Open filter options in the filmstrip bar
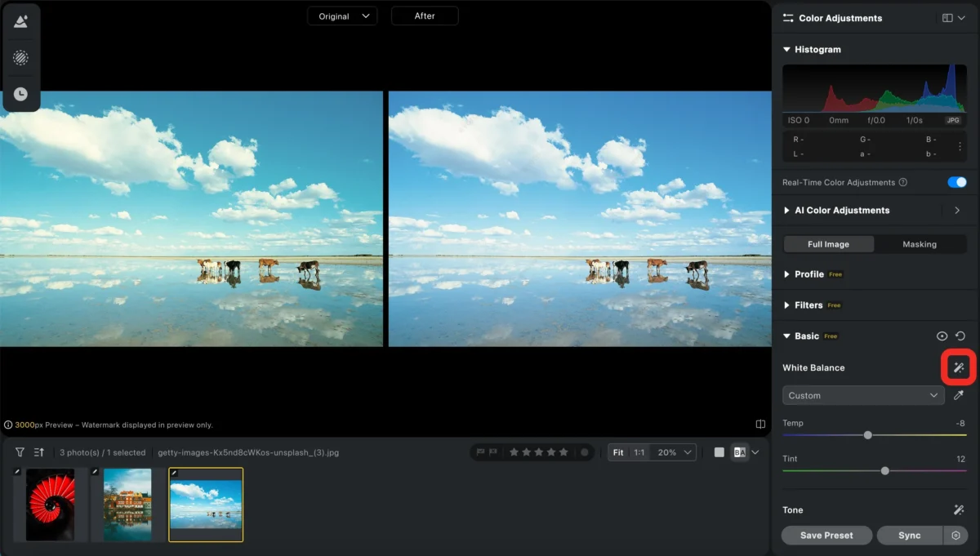Viewport: 980px width, 556px height. point(19,451)
